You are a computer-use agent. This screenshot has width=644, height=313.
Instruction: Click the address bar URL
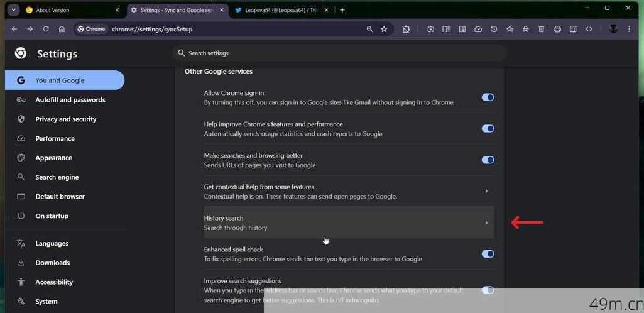click(152, 29)
